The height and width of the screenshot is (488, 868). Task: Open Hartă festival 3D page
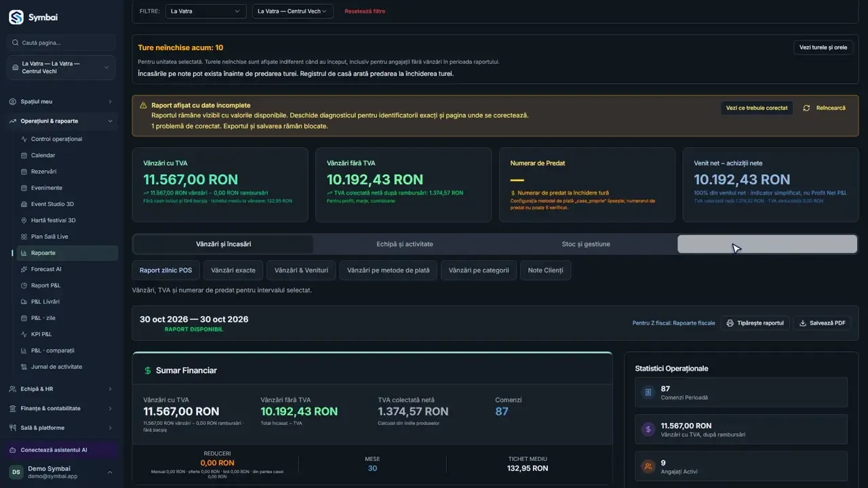tap(66, 220)
